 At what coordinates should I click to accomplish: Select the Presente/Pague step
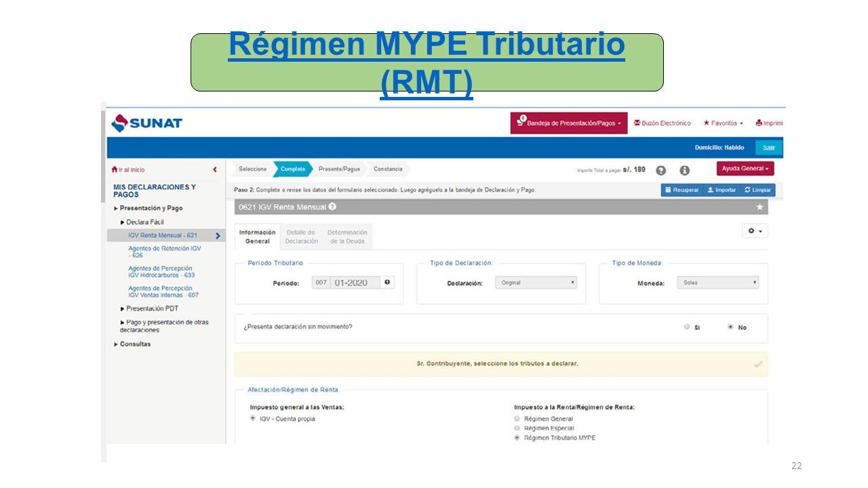339,169
